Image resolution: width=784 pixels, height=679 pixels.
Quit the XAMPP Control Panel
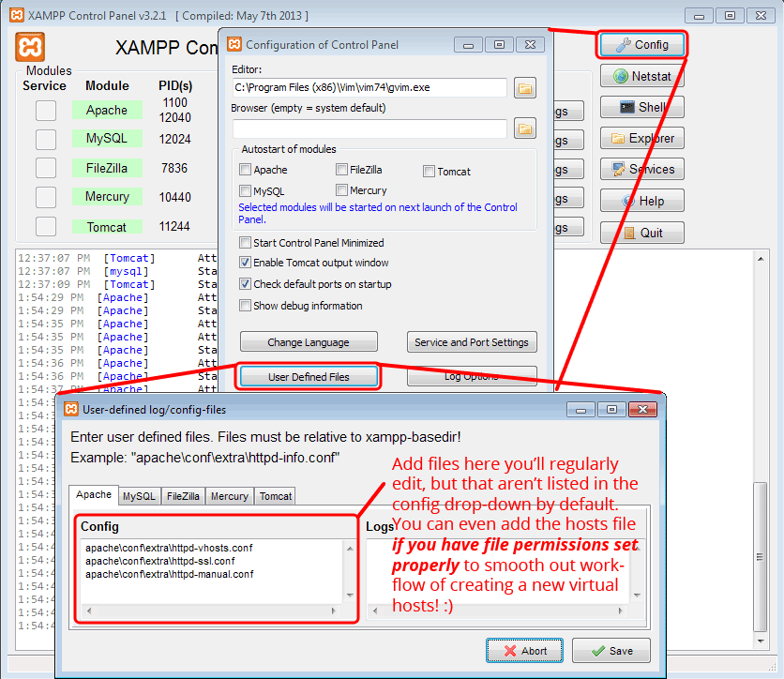pos(641,232)
